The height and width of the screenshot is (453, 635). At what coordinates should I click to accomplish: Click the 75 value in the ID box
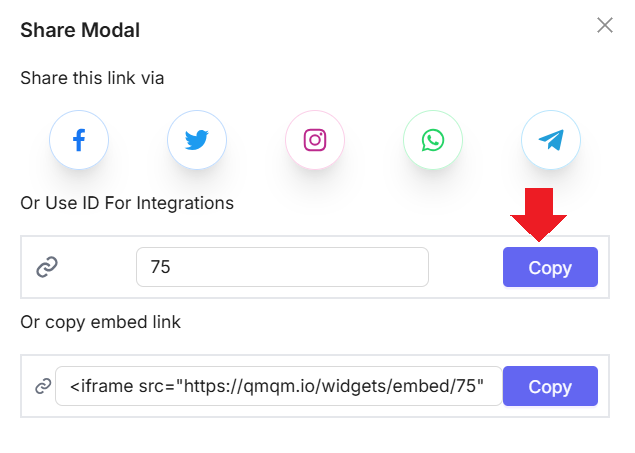click(x=160, y=267)
